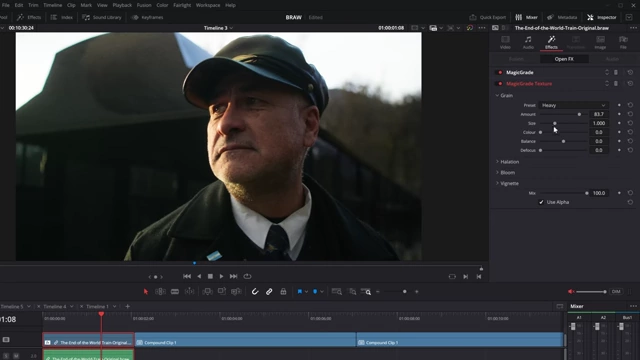The height and width of the screenshot is (360, 640).
Task: Toggle the DIM audio button
Action: [x=616, y=291]
